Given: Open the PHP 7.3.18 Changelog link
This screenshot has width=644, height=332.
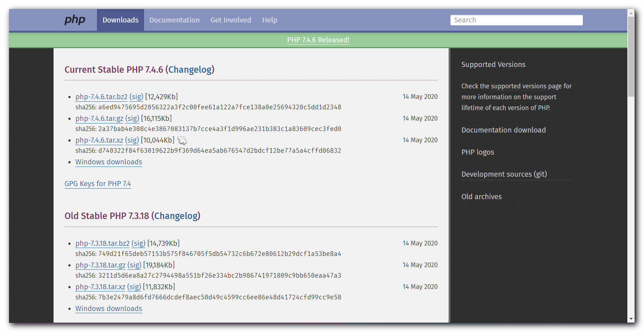Looking at the screenshot, I should pyautogui.click(x=176, y=216).
